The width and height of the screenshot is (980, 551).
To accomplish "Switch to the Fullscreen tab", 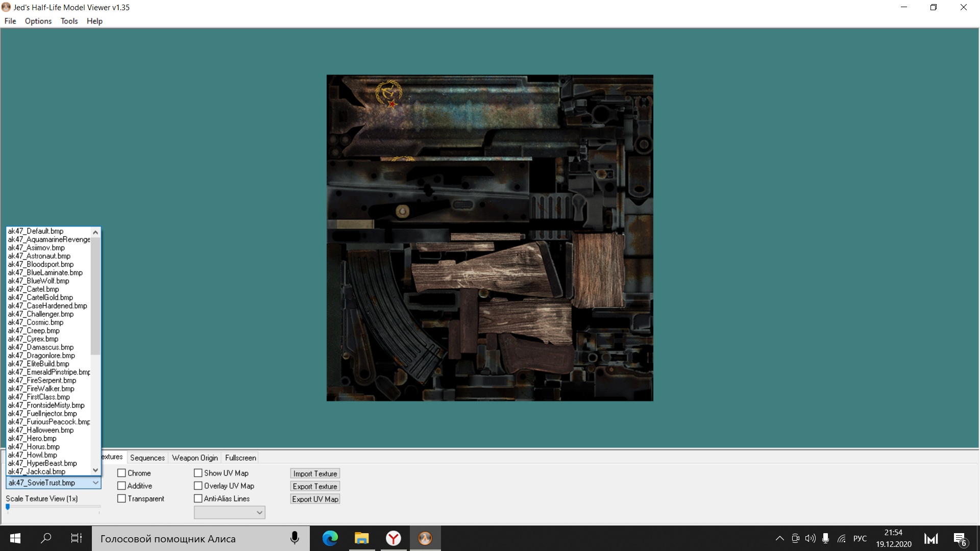I will coord(240,458).
